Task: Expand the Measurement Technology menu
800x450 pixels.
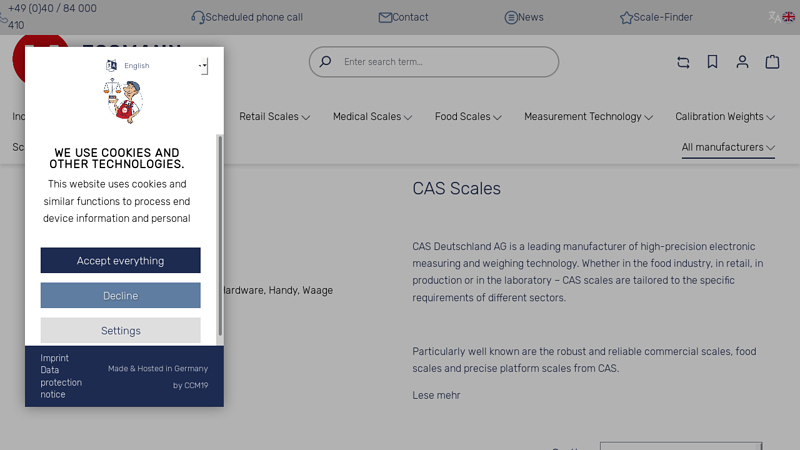Action: click(x=588, y=117)
